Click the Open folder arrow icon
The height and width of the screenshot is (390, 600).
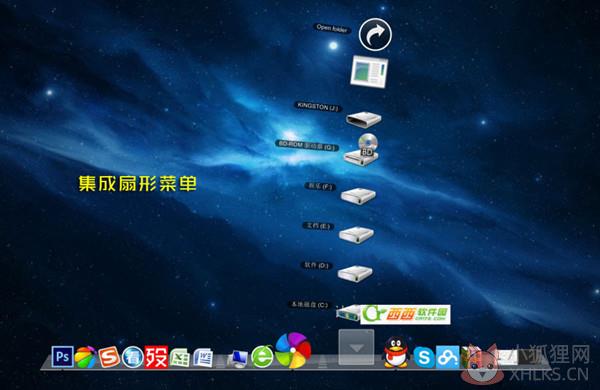pos(375,34)
